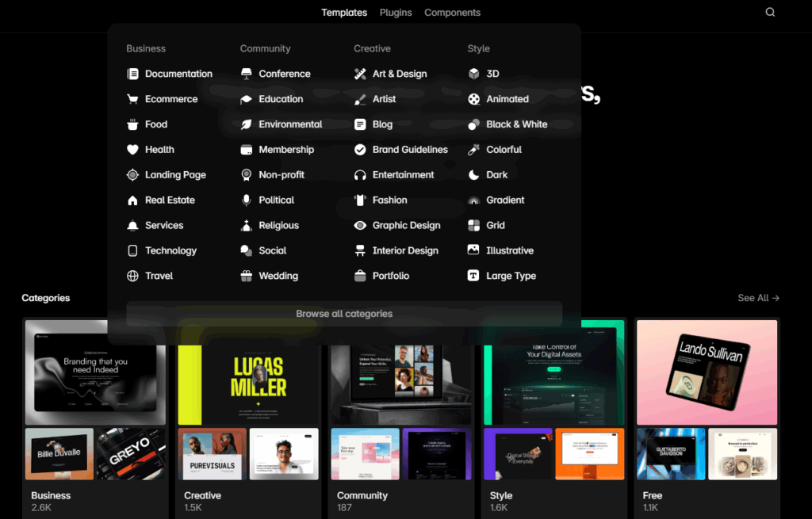
Task: Open the Templates menu tab
Action: (344, 13)
